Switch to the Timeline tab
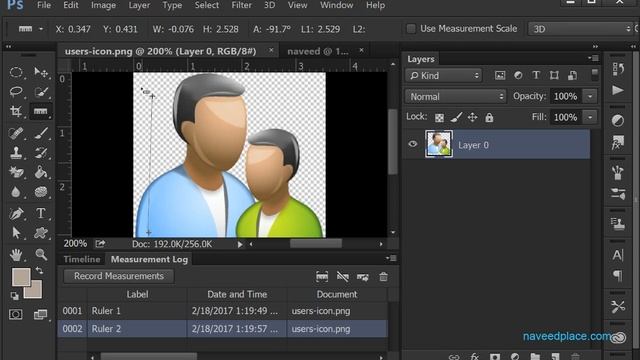 (82, 259)
